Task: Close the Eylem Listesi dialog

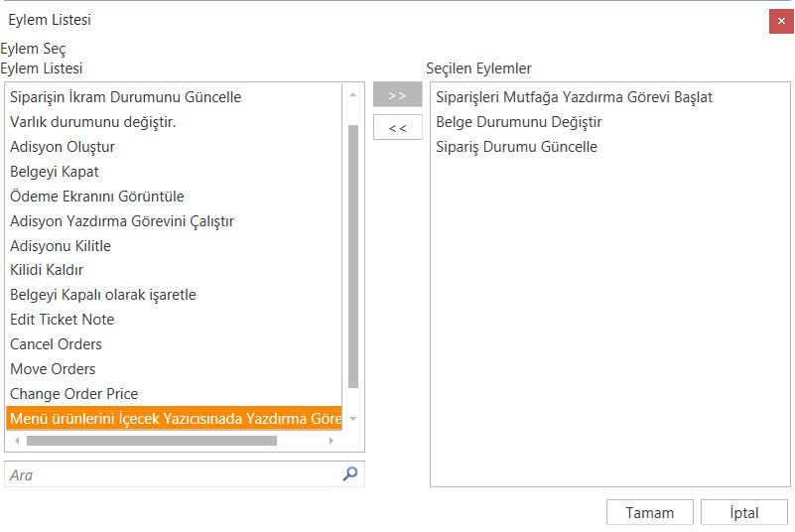Action: coord(780,21)
